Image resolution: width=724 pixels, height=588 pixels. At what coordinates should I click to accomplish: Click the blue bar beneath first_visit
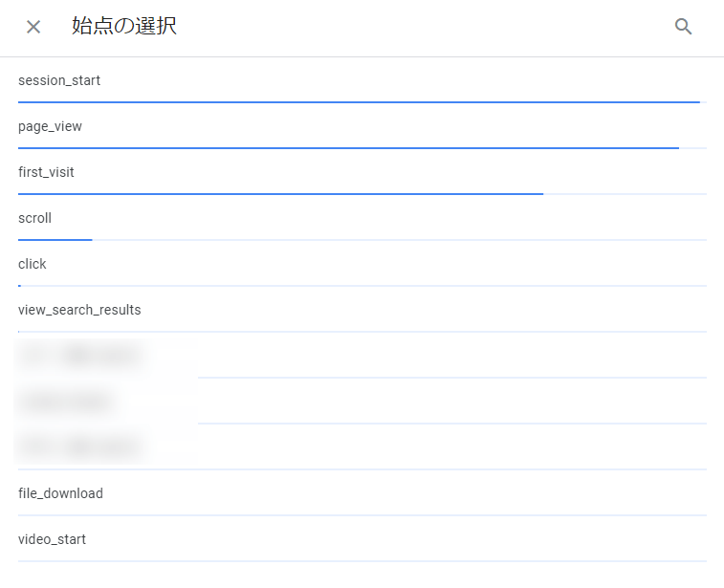point(280,194)
